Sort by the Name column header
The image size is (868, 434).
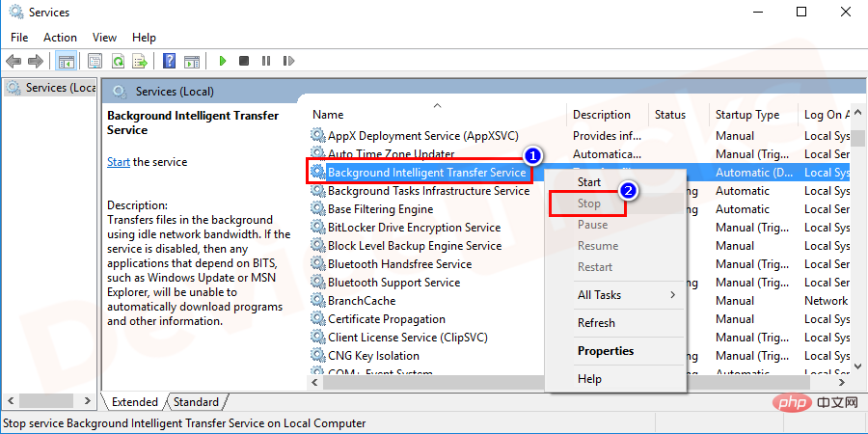coord(328,115)
